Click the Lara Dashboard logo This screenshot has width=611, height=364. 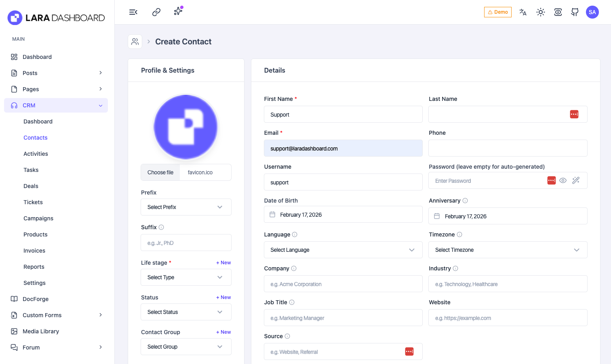tap(56, 18)
